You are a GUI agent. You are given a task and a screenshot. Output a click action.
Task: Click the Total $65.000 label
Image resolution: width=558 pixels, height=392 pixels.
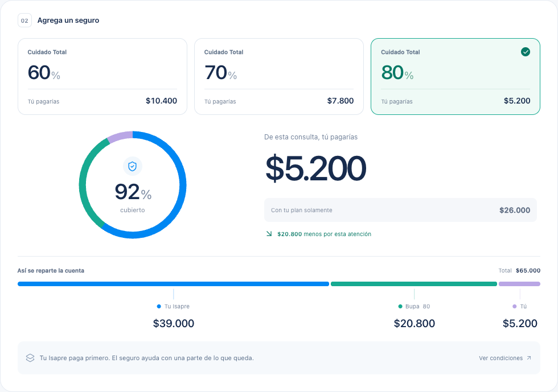pos(519,270)
